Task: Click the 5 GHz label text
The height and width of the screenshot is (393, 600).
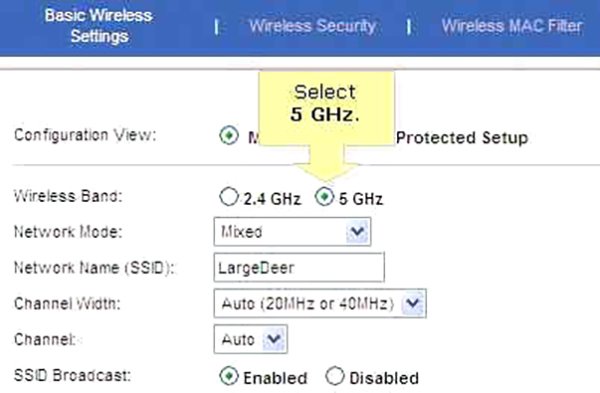Action: pyautogui.click(x=361, y=199)
